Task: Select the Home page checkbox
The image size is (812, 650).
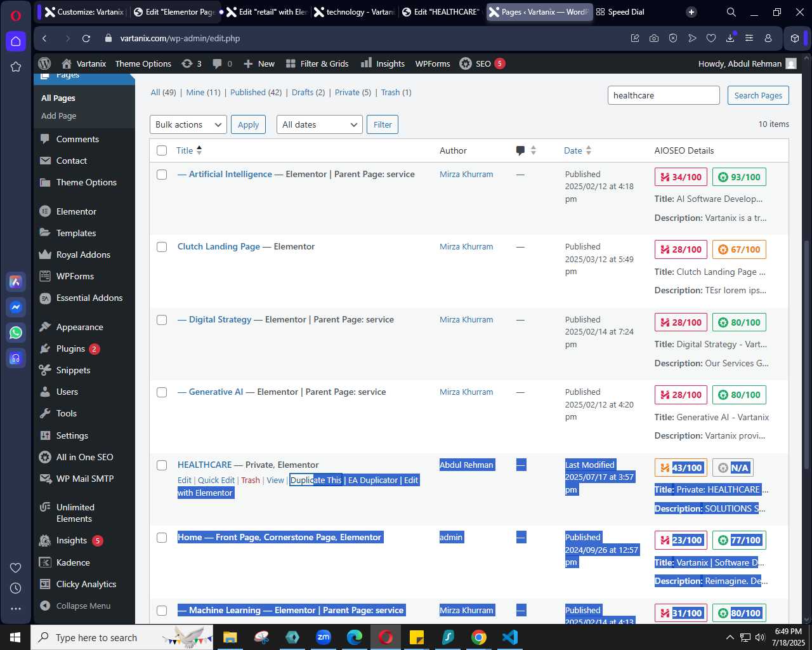Action: coord(162,538)
